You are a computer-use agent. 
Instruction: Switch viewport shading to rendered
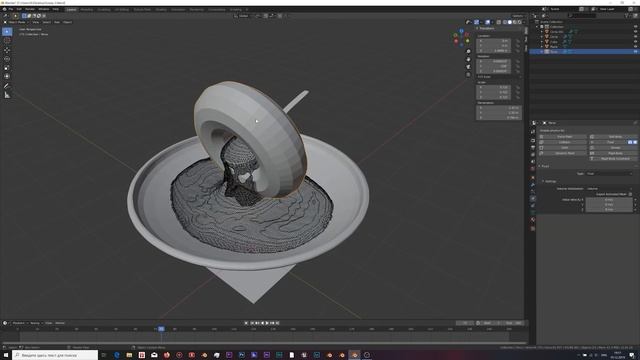click(520, 22)
